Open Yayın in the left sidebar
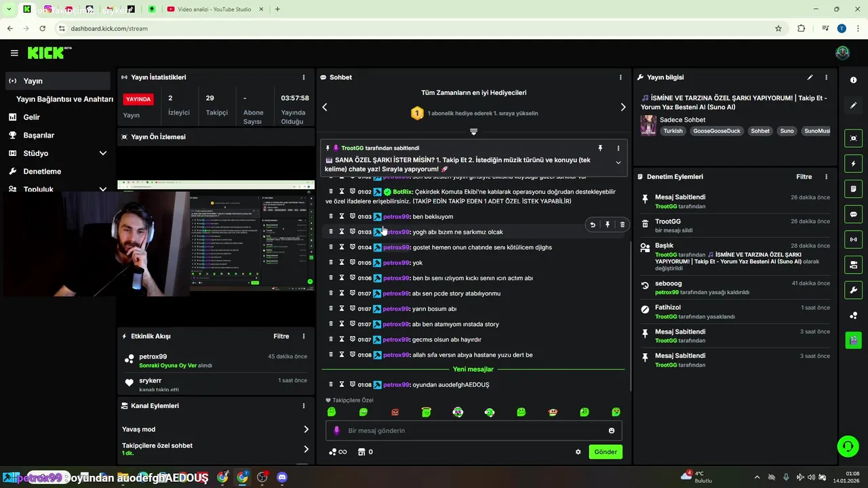 [58, 81]
